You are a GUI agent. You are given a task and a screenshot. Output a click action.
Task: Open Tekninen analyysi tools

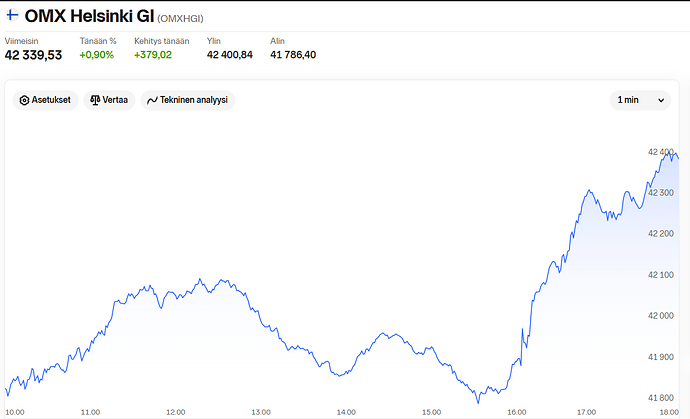click(188, 100)
